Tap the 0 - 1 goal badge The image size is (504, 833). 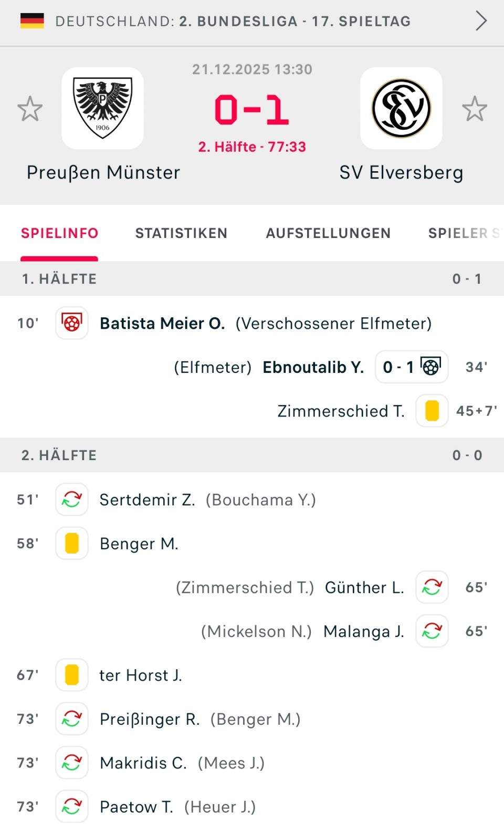click(411, 367)
